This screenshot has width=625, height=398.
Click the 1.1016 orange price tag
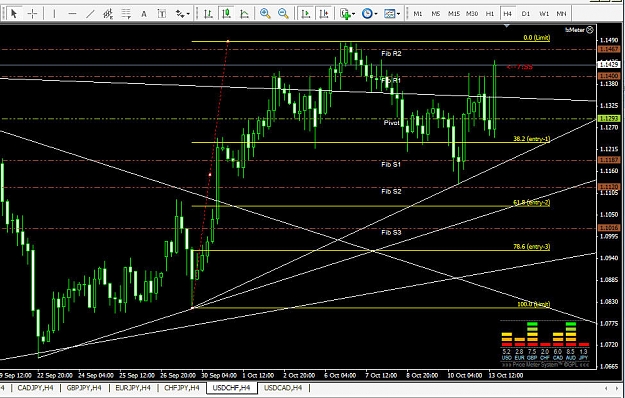coord(609,228)
